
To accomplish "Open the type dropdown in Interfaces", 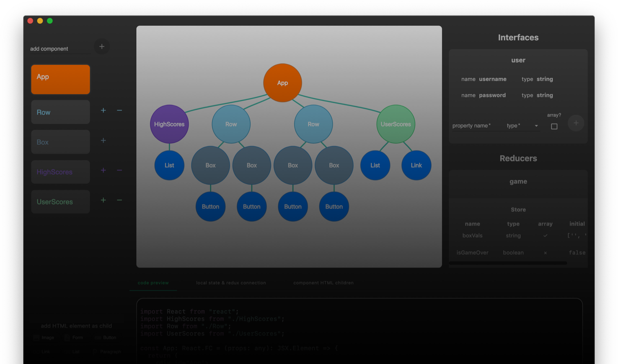I will point(523,126).
